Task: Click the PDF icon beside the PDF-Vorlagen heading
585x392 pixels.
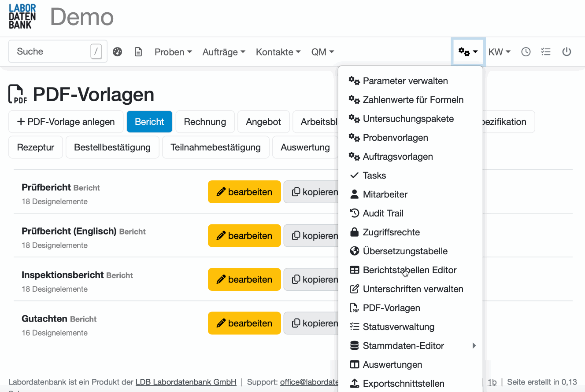Action: 18,94
